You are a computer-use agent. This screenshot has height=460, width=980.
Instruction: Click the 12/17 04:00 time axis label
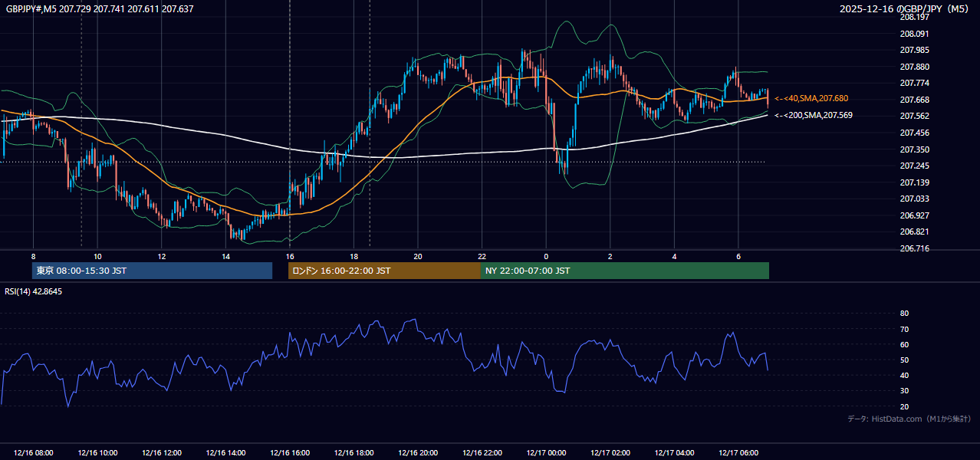[674, 453]
